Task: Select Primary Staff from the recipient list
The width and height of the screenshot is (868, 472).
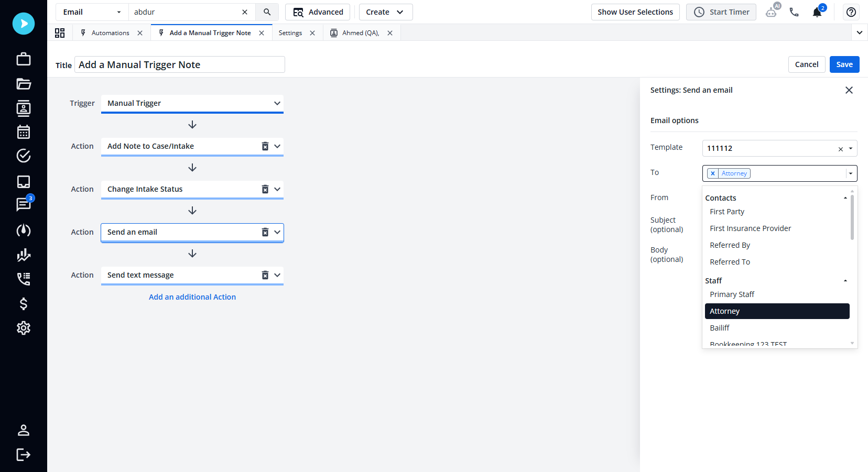Action: click(x=732, y=294)
